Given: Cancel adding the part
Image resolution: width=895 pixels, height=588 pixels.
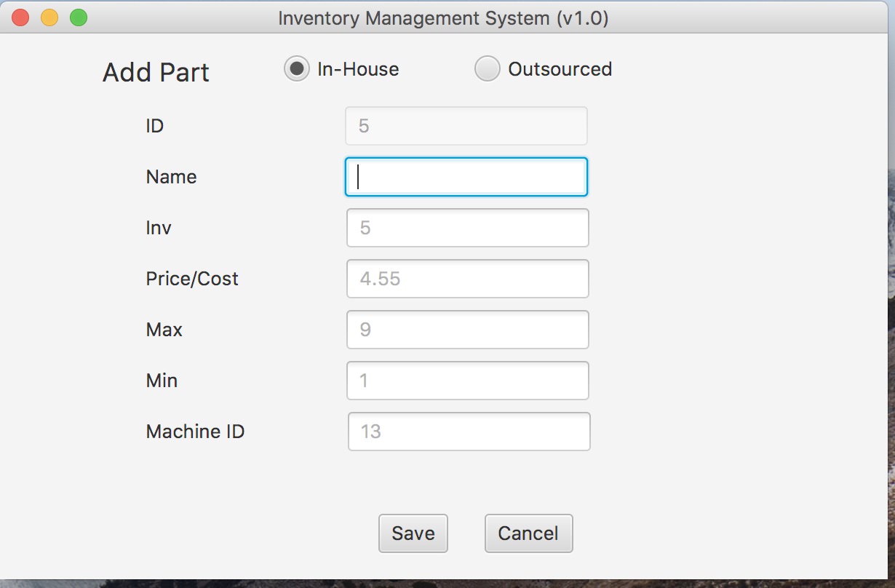Looking at the screenshot, I should (x=528, y=533).
